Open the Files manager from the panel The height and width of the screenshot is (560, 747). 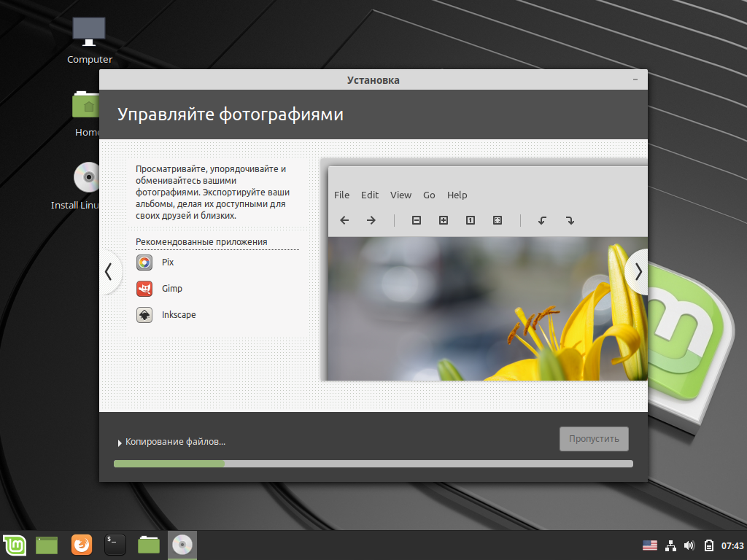149,545
